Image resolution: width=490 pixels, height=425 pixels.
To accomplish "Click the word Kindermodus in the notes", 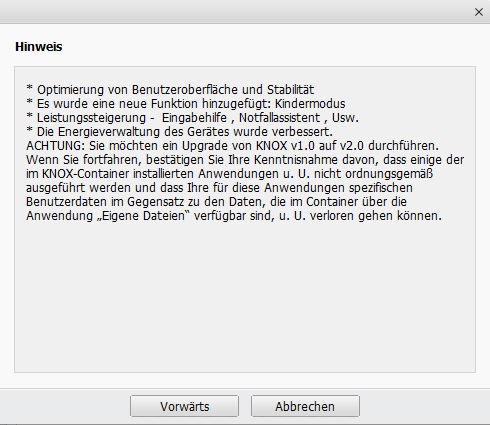I will 310,104.
